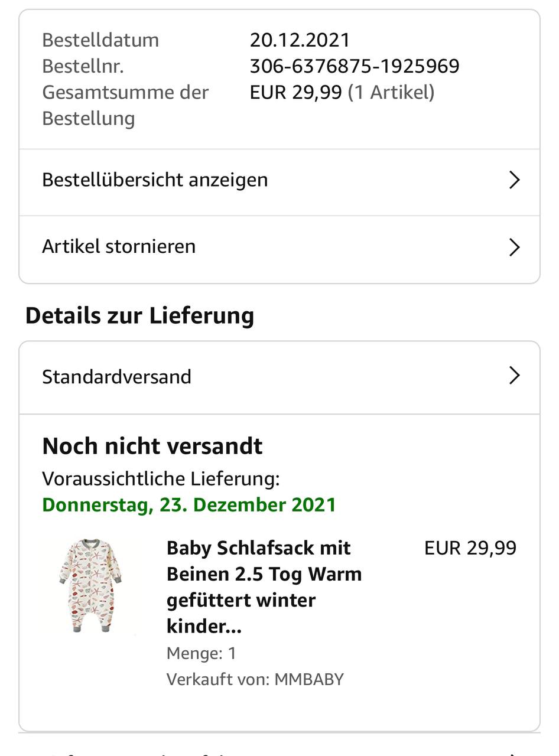559x756 pixels.
Task: Tap the Details zur Lieferung heading
Action: [x=139, y=315]
